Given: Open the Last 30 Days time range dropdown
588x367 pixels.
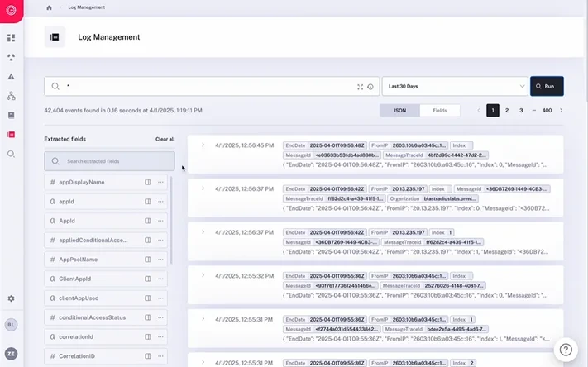Looking at the screenshot, I should coord(455,86).
